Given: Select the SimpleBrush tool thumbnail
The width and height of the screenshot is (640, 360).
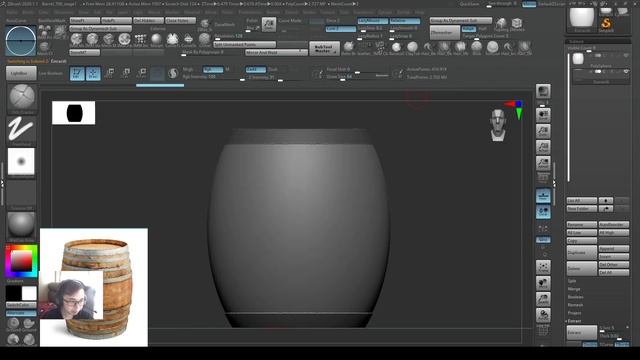Looking at the screenshot, I should click(606, 24).
